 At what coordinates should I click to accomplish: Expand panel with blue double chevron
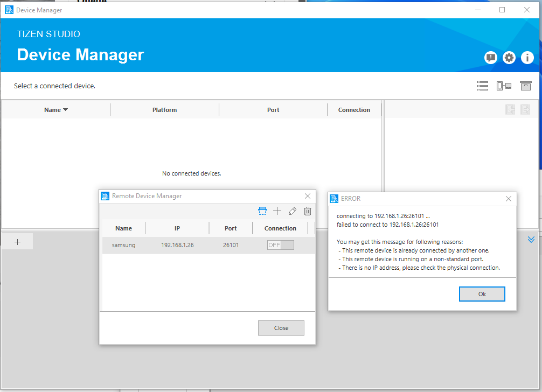click(531, 240)
